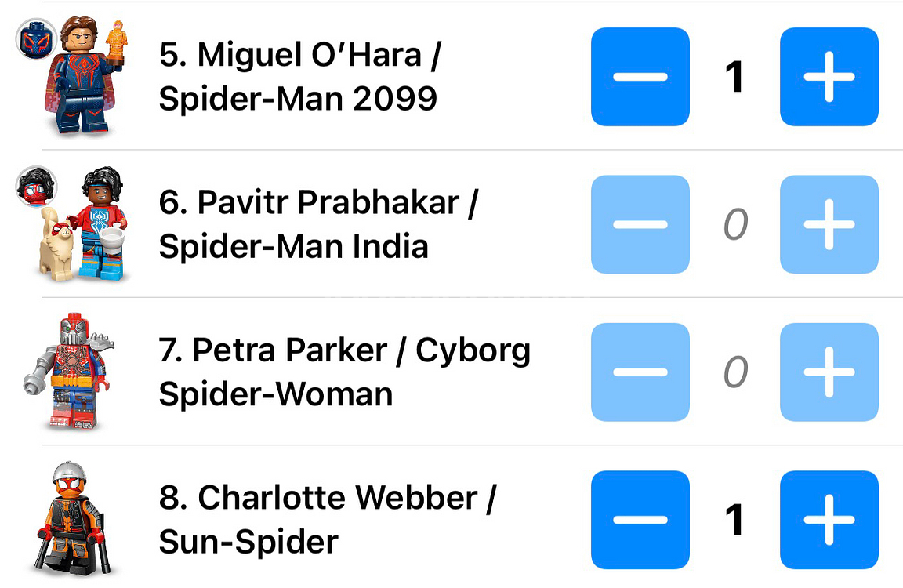This screenshot has width=903, height=588.
Task: Open the Cyborg Spider-Woman minifigure image
Action: 74,372
